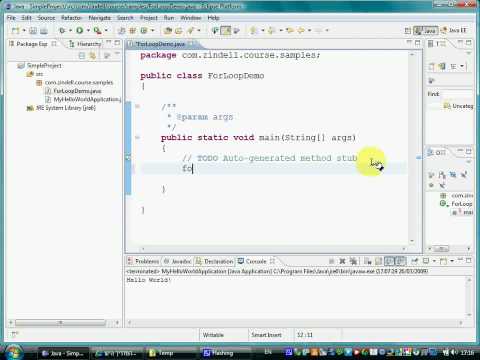Select SimpleProject in Package Explorer
The width and height of the screenshot is (480, 360).
click(x=40, y=65)
